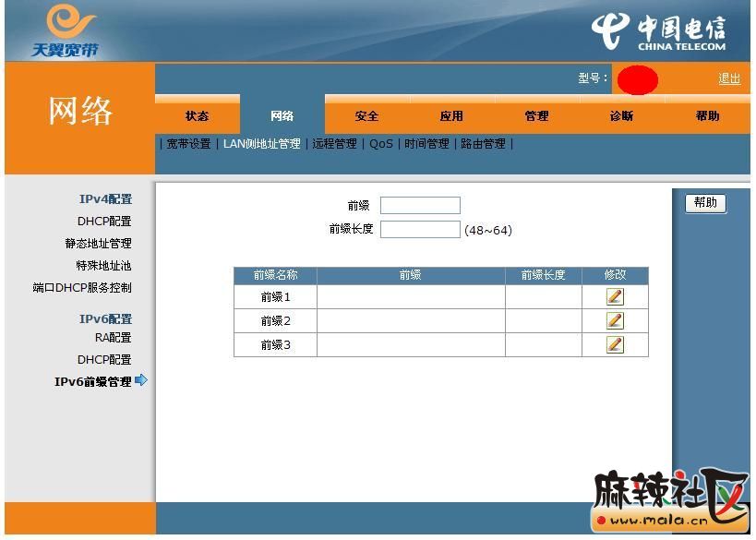The width and height of the screenshot is (756, 540).
Task: Click the 退出 logout link
Action: (728, 78)
